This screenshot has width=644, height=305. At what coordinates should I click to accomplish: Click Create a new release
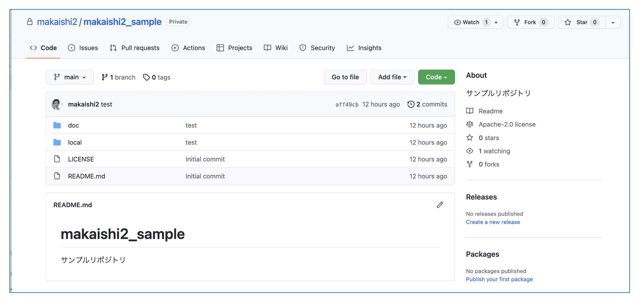(493, 222)
